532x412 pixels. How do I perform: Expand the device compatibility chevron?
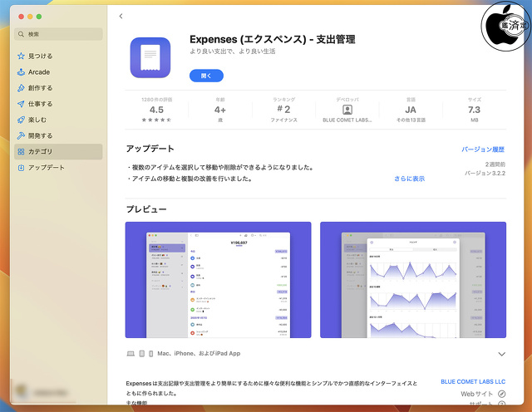pyautogui.click(x=501, y=354)
